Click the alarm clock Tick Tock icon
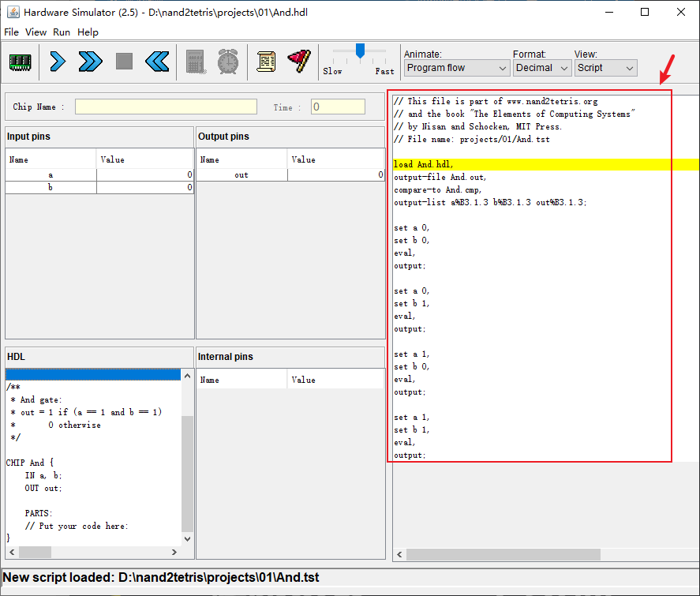The width and height of the screenshot is (700, 596). (228, 62)
